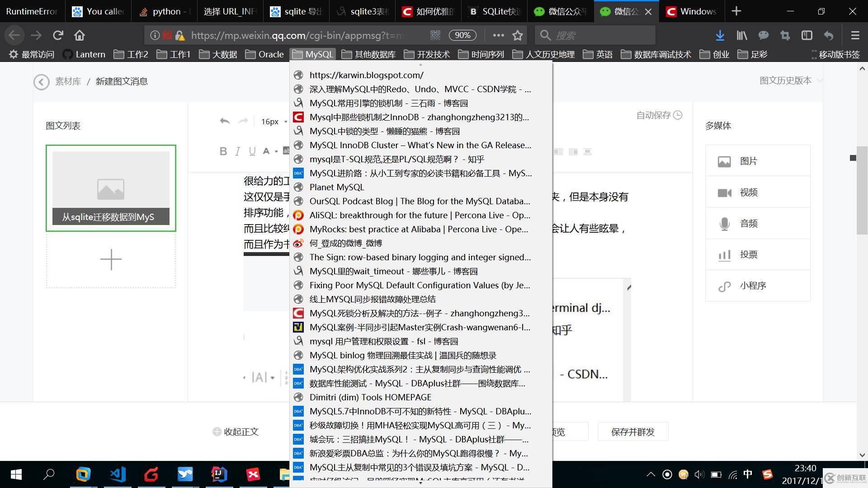Open Lantern bookmark

point(84,54)
